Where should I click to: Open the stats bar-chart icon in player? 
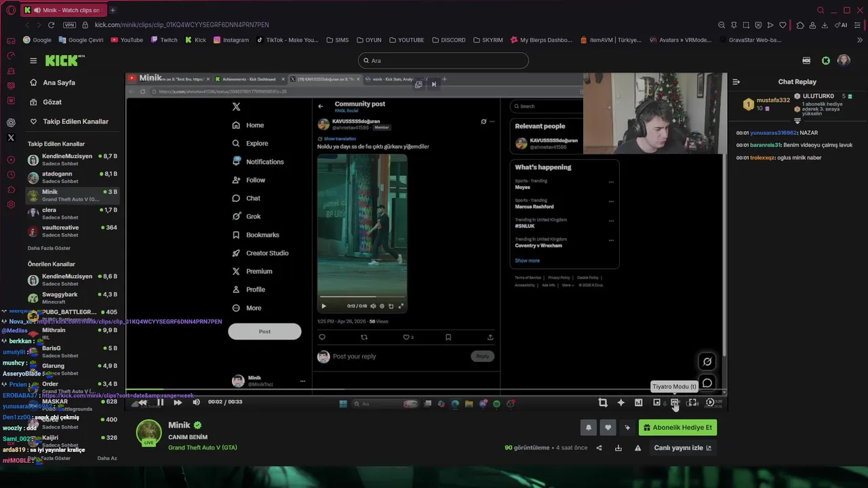(x=638, y=403)
